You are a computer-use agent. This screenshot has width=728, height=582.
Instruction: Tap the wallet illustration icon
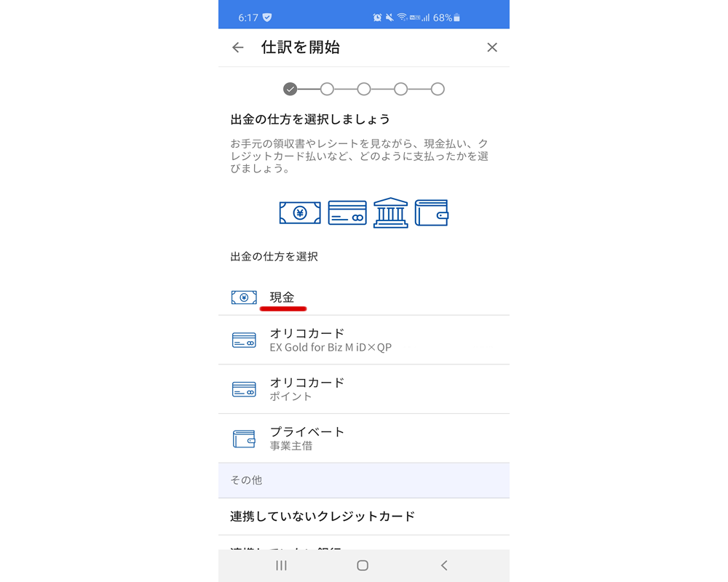click(431, 212)
